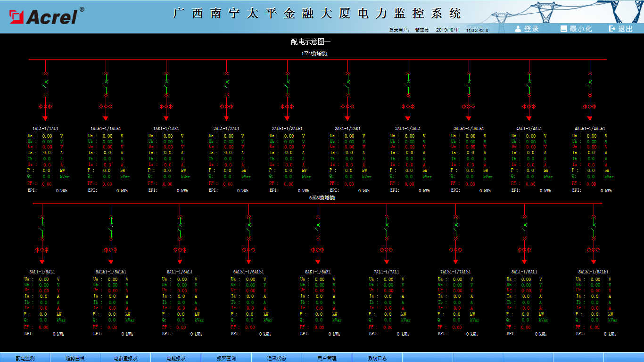This screenshot has height=362, width=644.
Task: Click the user icon beside 登录
Action: (x=518, y=29)
